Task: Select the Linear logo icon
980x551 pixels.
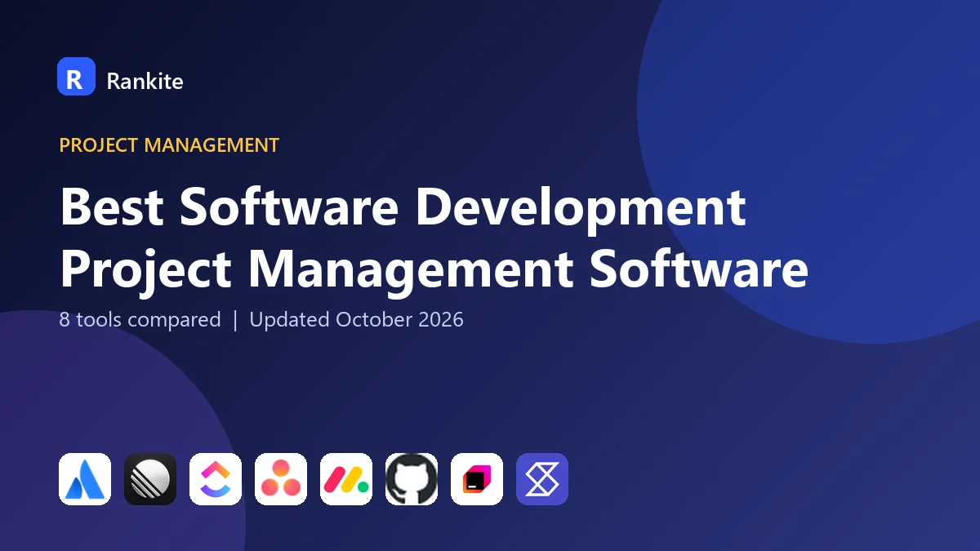Action: (x=150, y=479)
